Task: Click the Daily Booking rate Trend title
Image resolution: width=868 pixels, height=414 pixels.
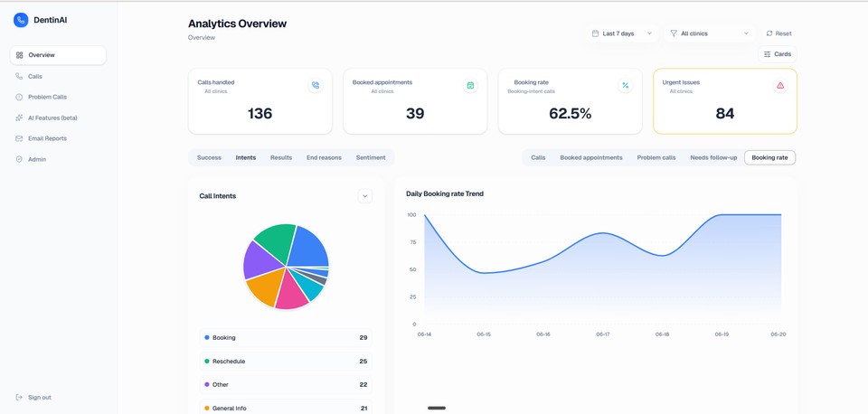Action: [445, 193]
